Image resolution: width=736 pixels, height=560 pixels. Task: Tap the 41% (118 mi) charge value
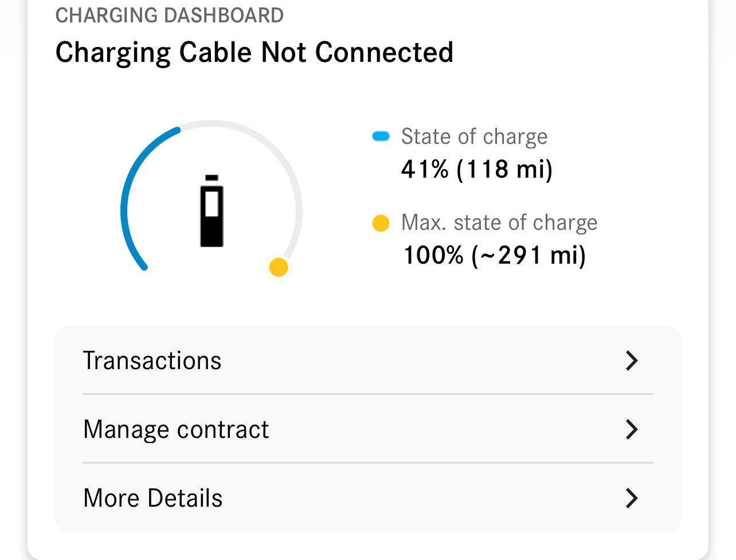477,169
